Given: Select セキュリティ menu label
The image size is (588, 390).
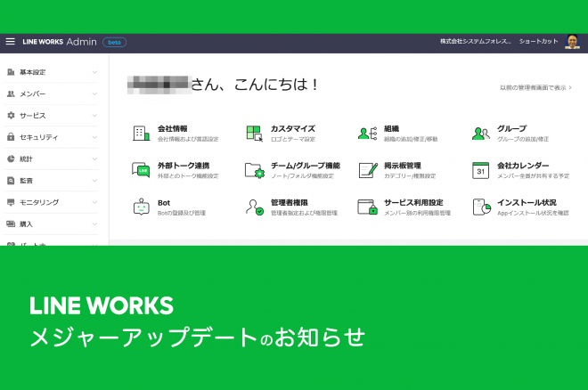Looking at the screenshot, I should (39, 137).
